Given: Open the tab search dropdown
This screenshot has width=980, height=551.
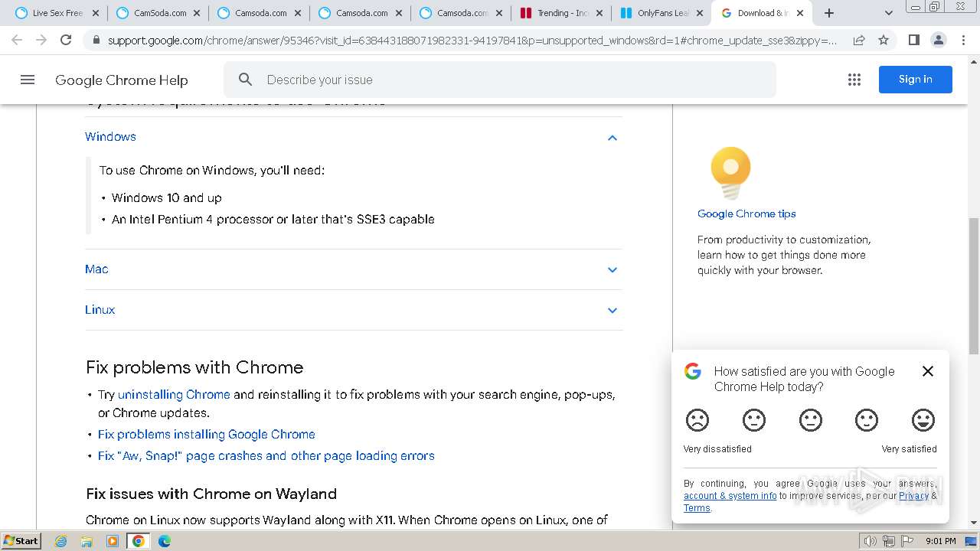Looking at the screenshot, I should [888, 13].
